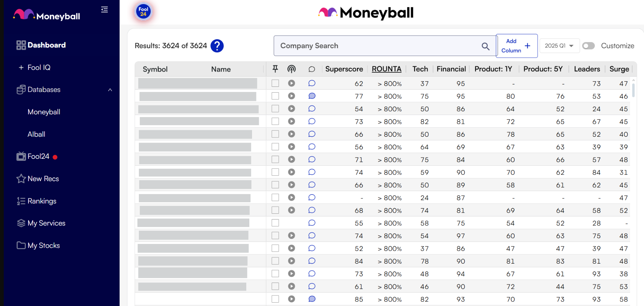Image resolution: width=644 pixels, height=306 pixels.
Task: Open the filled comment bubble in second row
Action: click(x=312, y=96)
